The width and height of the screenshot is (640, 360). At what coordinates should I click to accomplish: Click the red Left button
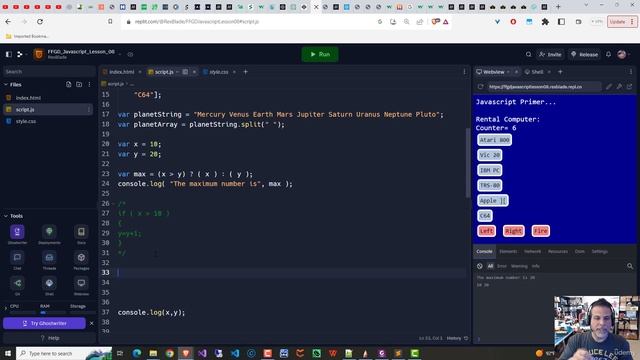tap(486, 231)
